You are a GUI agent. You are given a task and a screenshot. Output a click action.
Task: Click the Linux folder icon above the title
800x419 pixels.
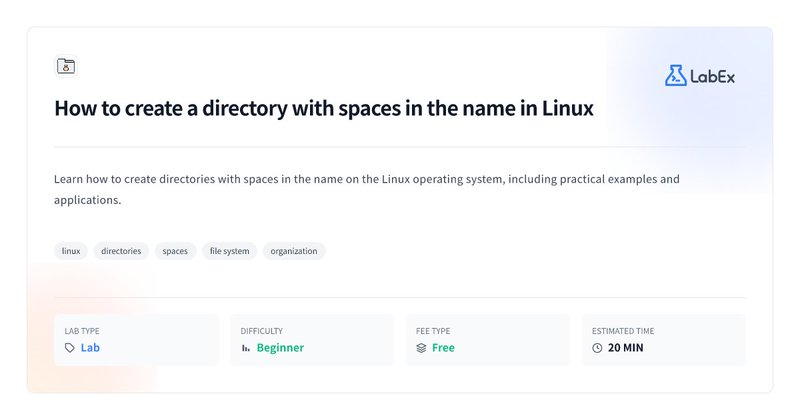pyautogui.click(x=66, y=66)
